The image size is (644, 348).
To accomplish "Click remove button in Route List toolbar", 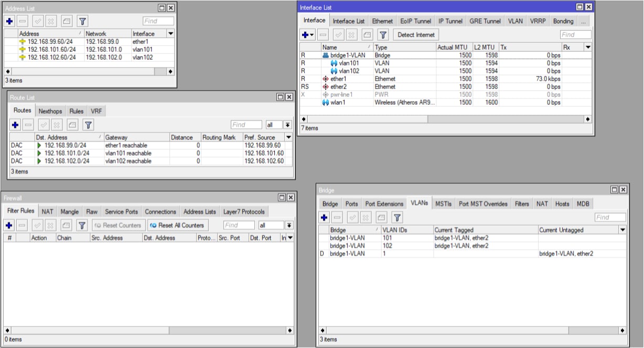I will pyautogui.click(x=28, y=125).
